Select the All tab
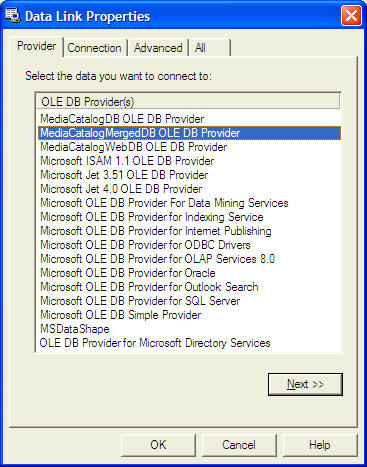Viewport: 367px width, 467px height. click(x=210, y=48)
